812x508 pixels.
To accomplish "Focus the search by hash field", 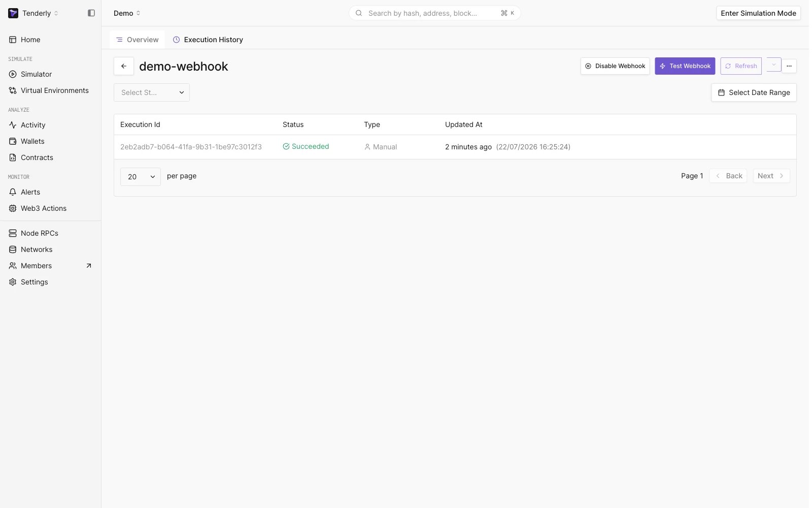I will pyautogui.click(x=434, y=13).
